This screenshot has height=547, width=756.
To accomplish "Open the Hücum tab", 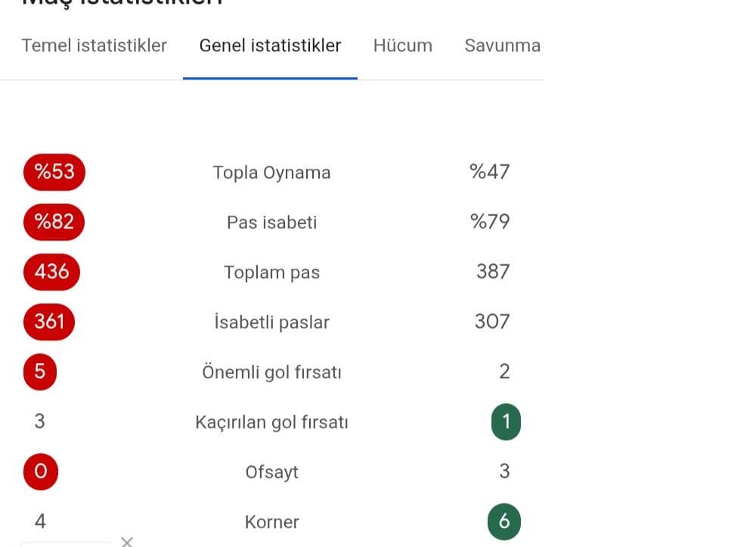I will [402, 45].
